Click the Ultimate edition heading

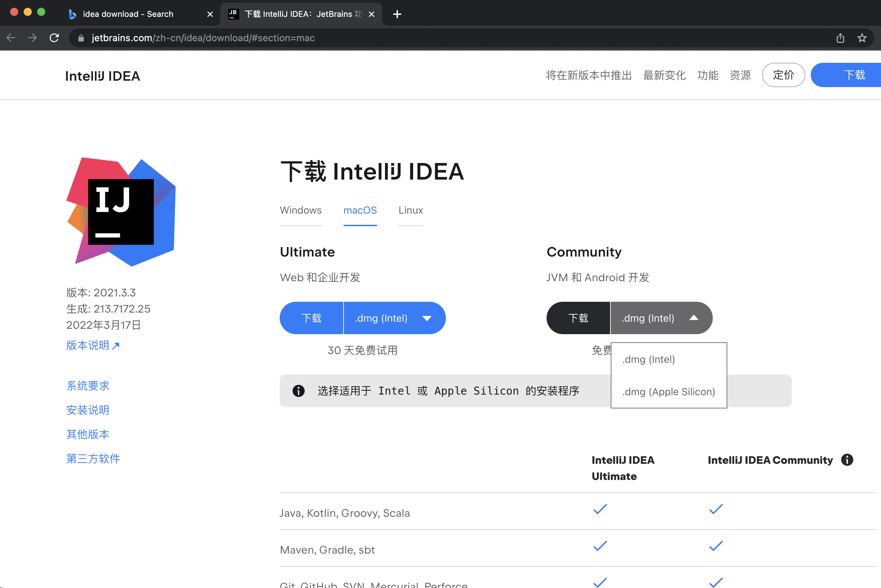307,252
